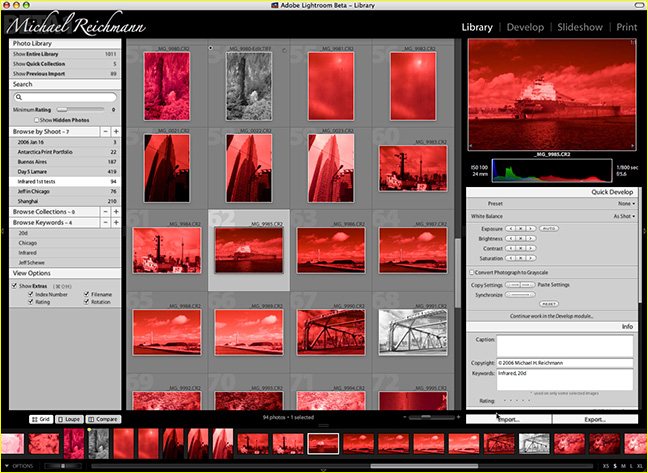Image resolution: width=648 pixels, height=473 pixels.
Task: Open the White Balance As Shot dropdown
Action: 624,216
